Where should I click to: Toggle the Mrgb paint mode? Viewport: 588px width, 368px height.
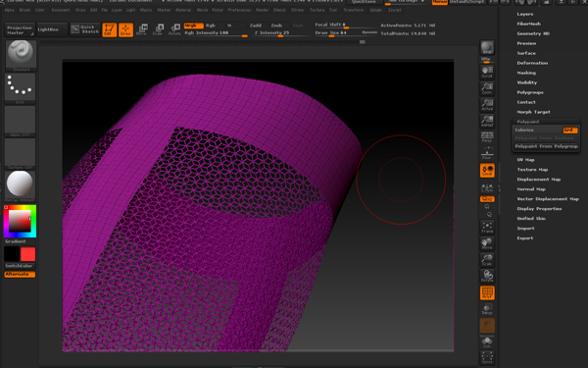(x=193, y=26)
